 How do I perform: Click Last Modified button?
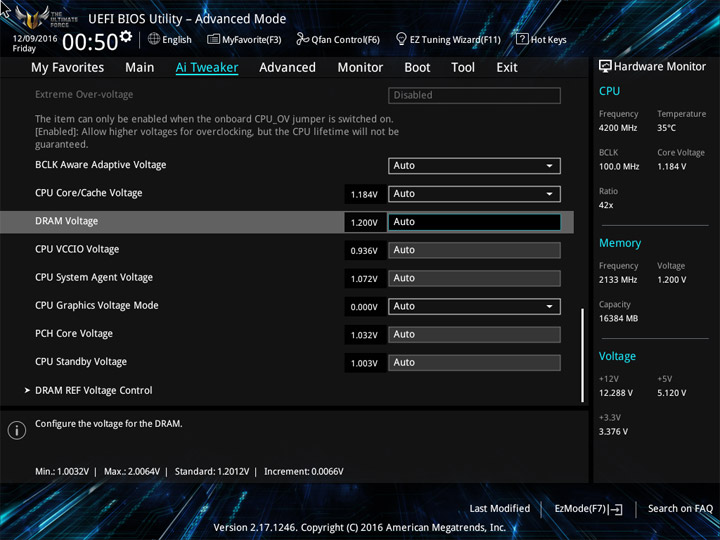pos(500,508)
